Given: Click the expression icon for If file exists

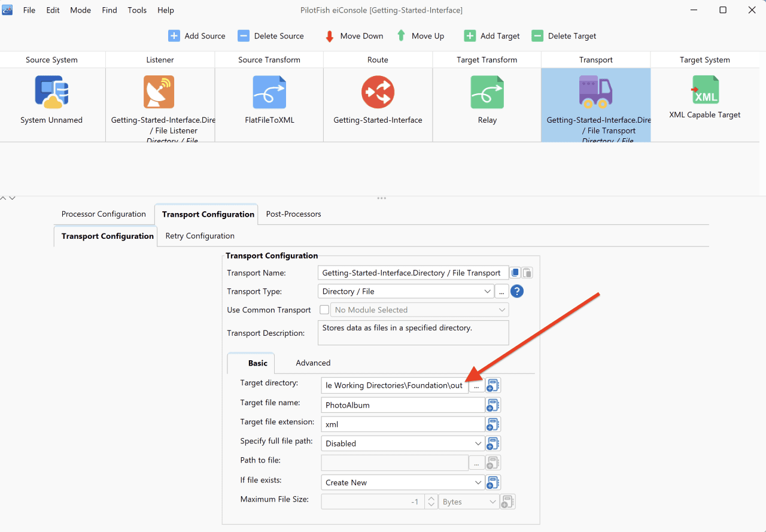Looking at the screenshot, I should point(493,482).
